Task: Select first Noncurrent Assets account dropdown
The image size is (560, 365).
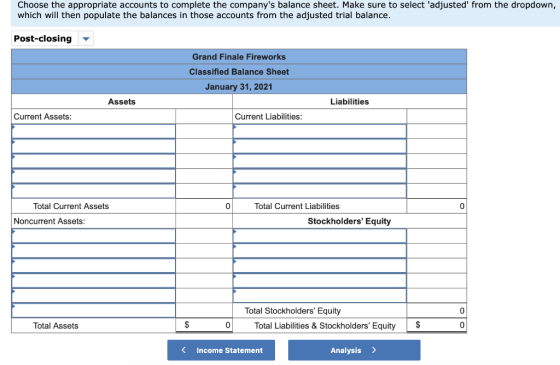Action: tap(94, 236)
